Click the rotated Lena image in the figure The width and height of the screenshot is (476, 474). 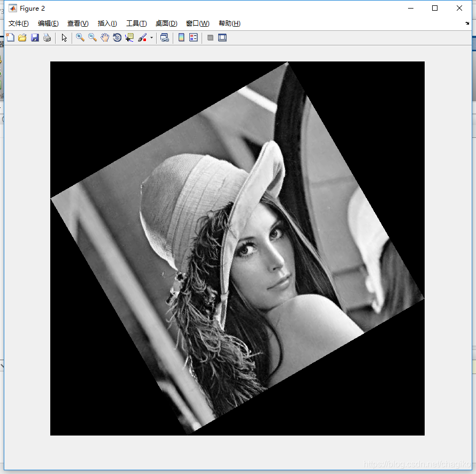tap(237, 248)
